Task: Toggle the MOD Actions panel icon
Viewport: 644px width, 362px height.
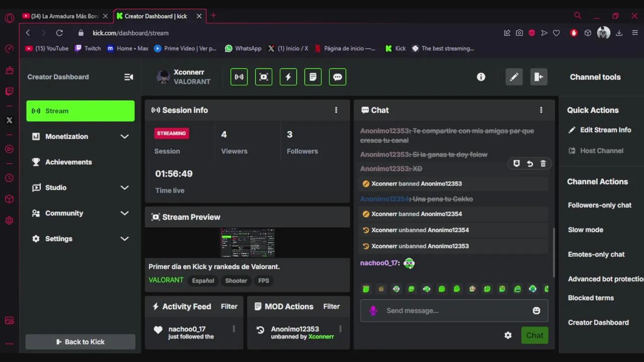Action: click(313, 77)
